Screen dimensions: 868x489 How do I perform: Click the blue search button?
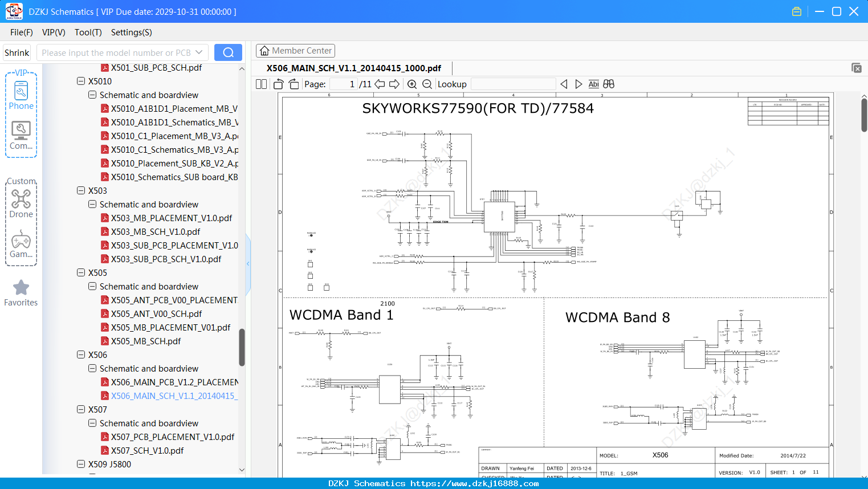pos(228,52)
